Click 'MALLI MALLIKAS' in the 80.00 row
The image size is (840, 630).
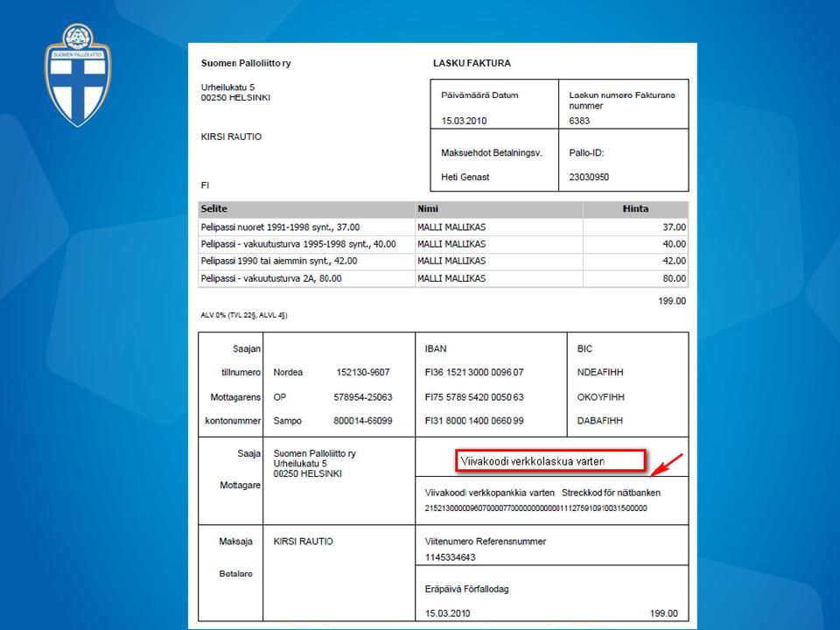[x=451, y=278]
